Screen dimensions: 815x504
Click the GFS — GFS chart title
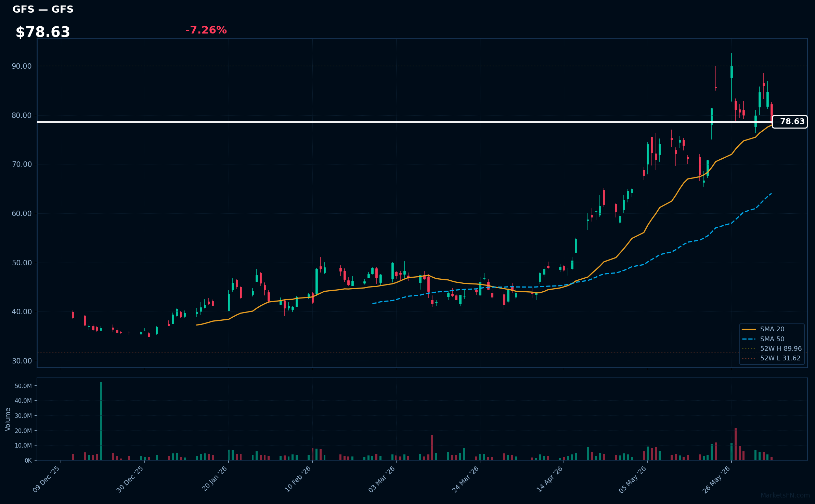tap(43, 9)
